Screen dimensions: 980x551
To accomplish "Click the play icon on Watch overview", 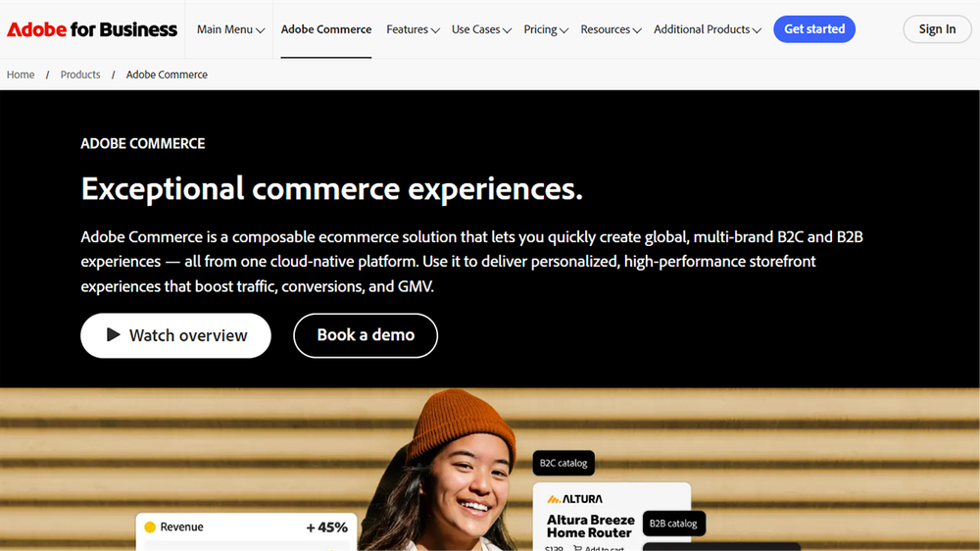I will (x=113, y=334).
